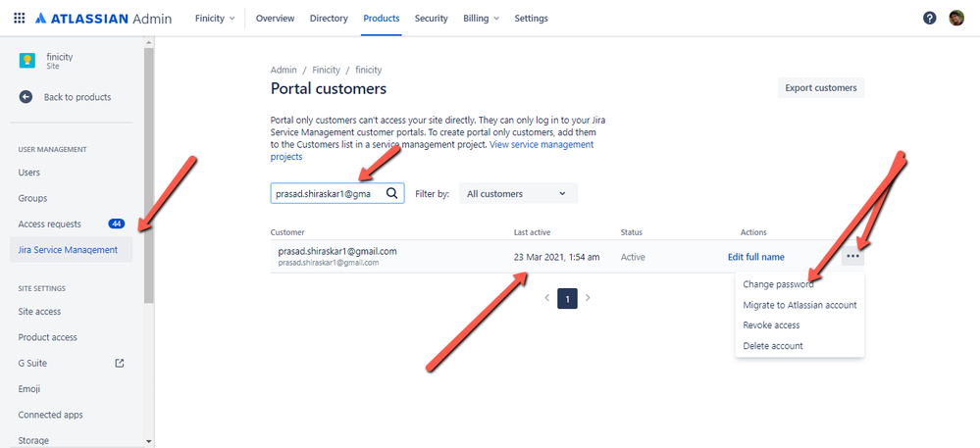The width and height of the screenshot is (980, 448).
Task: Go to next page arrow
Action: click(588, 298)
